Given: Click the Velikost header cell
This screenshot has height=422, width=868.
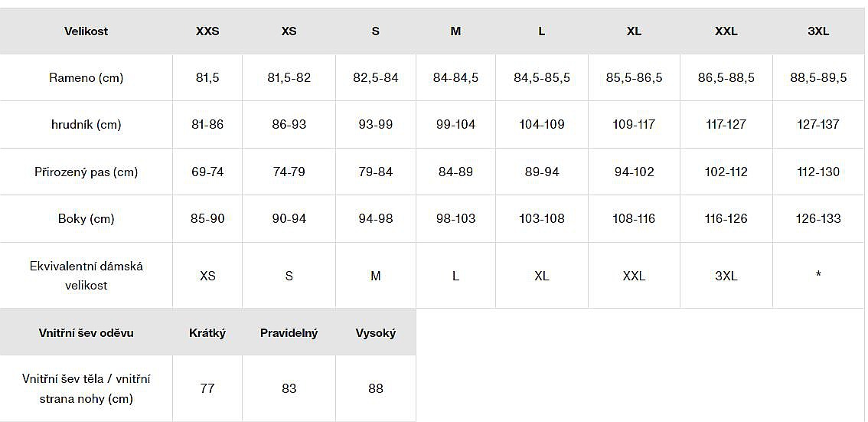Looking at the screenshot, I should [x=86, y=31].
